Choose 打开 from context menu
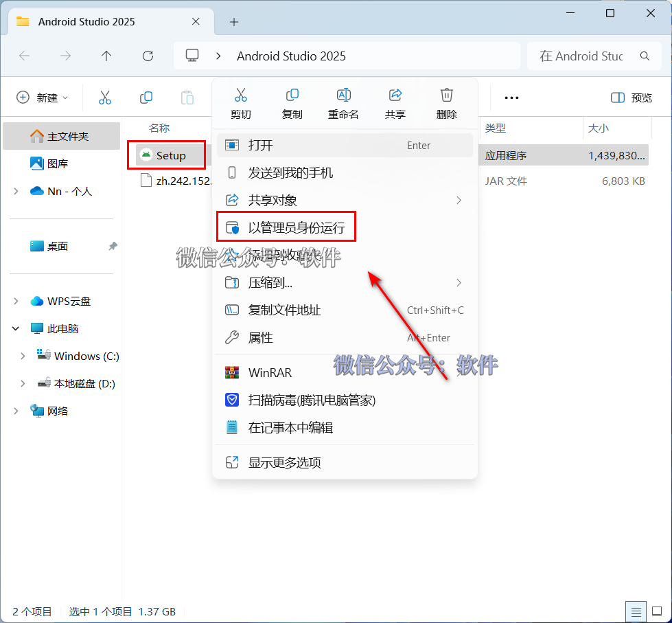The width and height of the screenshot is (672, 623). point(345,146)
